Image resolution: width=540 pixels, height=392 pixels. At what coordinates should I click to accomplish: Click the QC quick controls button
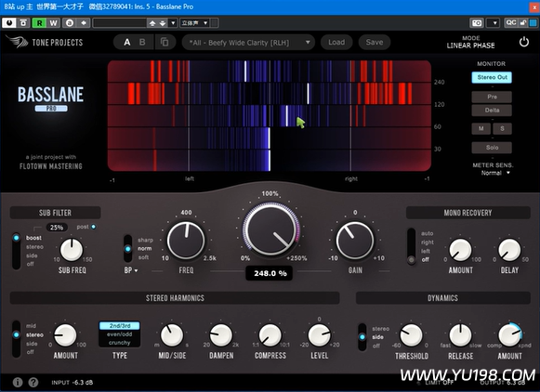[x=511, y=22]
